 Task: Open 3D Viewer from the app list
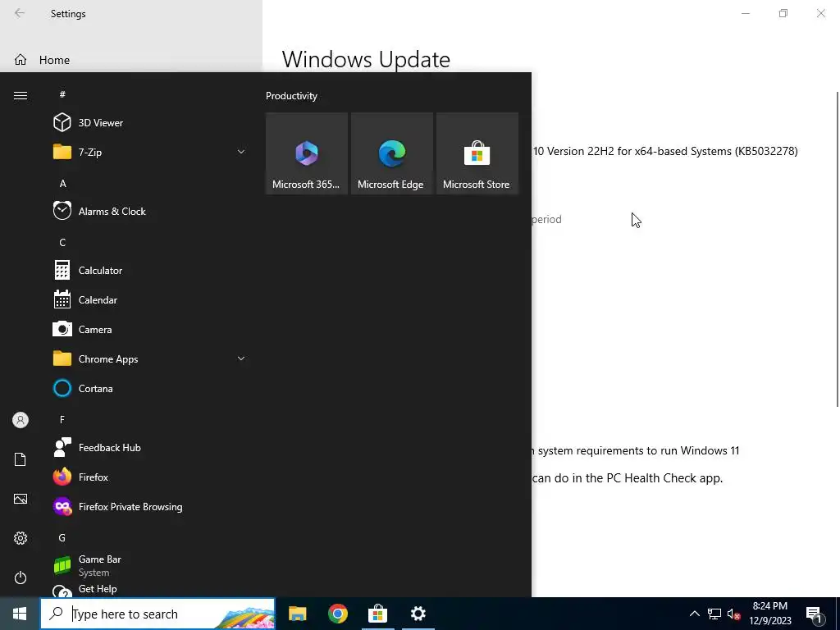click(x=150, y=123)
